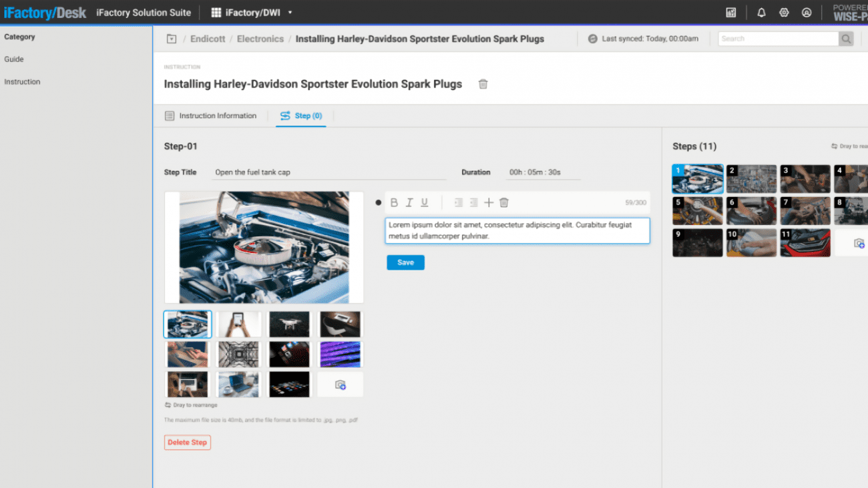Click the Step-01 heading

click(181, 146)
